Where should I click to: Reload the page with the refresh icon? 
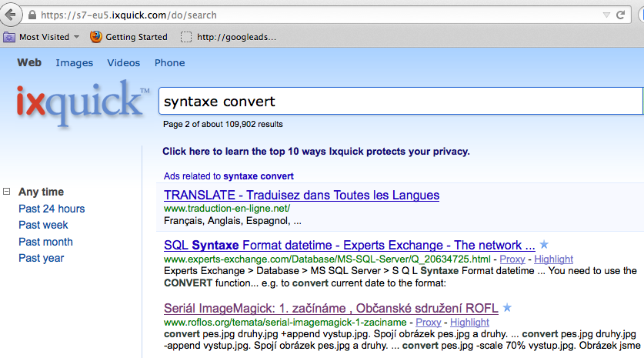[621, 15]
